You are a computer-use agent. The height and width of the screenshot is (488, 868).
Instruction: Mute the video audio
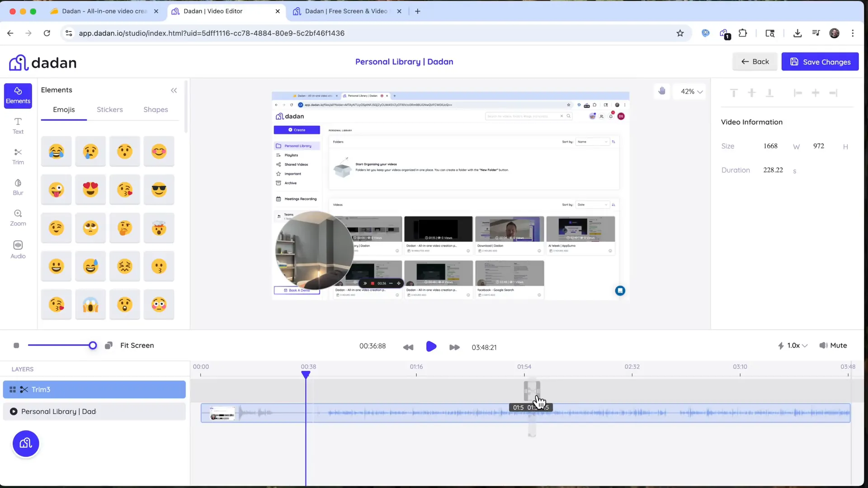(833, 346)
